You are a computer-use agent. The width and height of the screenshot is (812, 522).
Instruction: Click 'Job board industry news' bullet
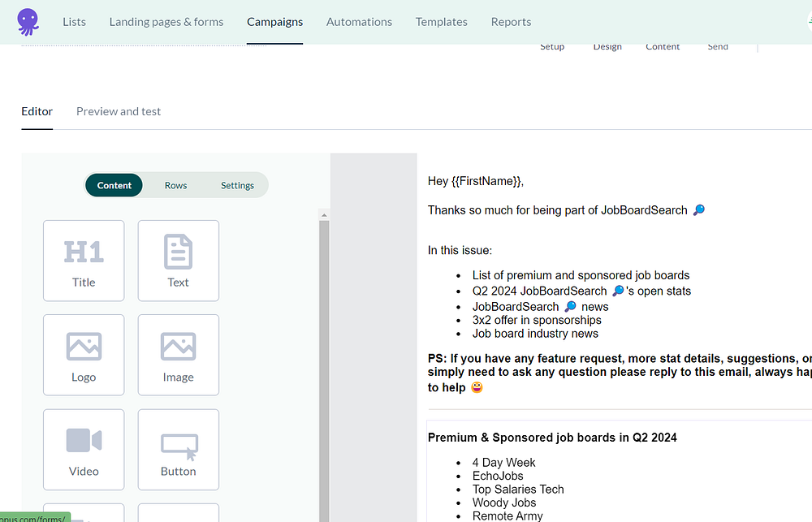point(535,334)
